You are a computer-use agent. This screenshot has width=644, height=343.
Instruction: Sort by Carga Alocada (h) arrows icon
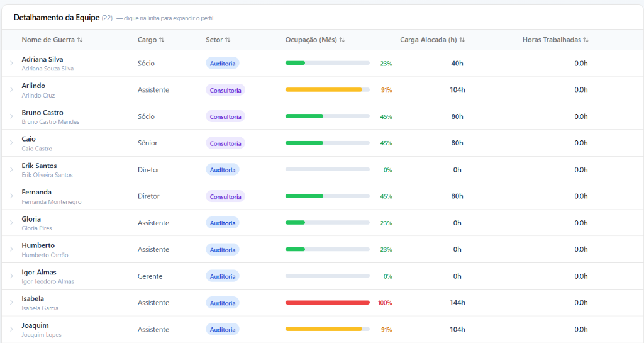[x=462, y=40]
